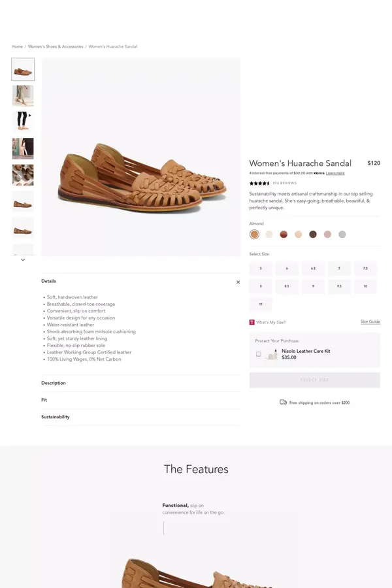Select the Almond color swatch
Viewport: 392px width, 588px height.
tap(255, 234)
